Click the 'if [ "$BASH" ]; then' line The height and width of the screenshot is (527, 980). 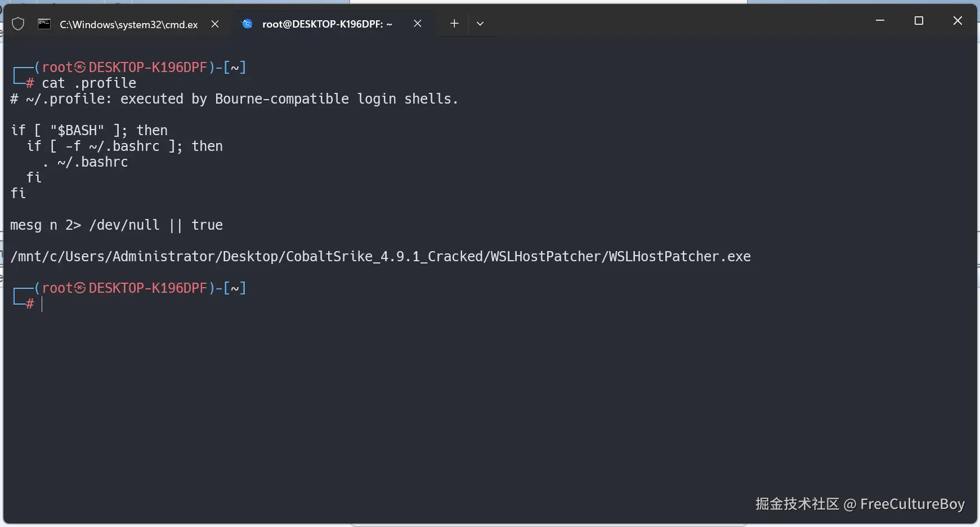pos(89,131)
